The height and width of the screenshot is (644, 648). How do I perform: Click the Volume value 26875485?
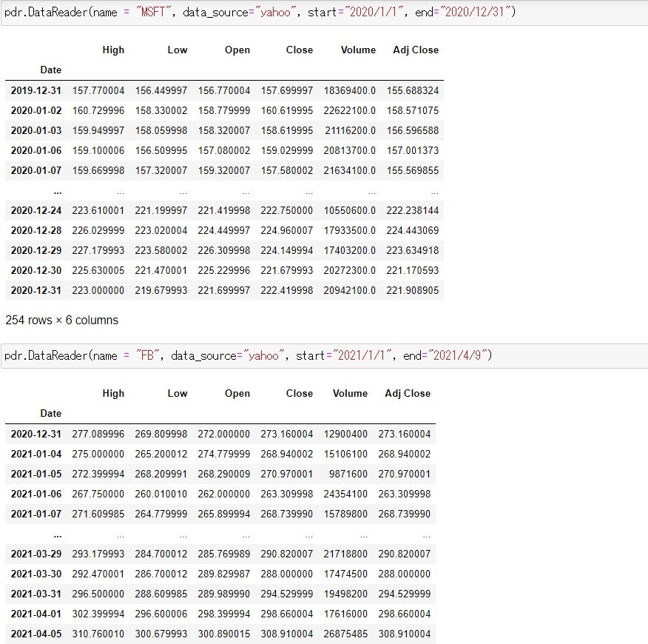pyautogui.click(x=345, y=634)
